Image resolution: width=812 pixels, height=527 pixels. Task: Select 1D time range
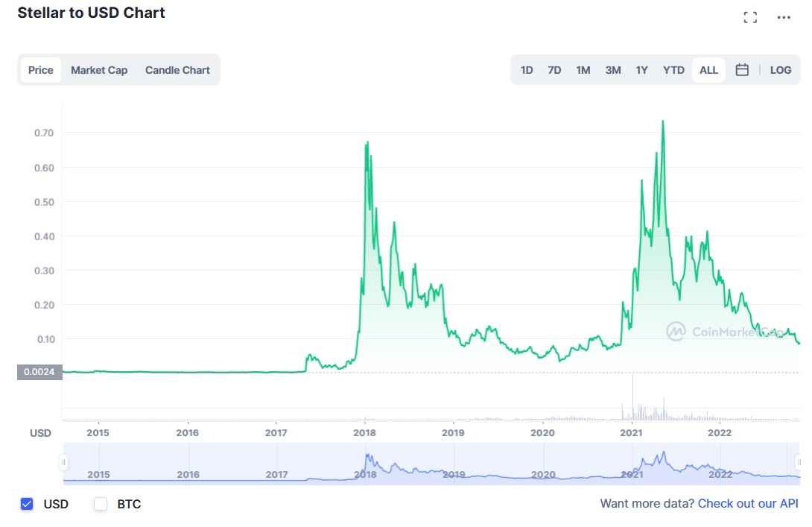coord(527,70)
